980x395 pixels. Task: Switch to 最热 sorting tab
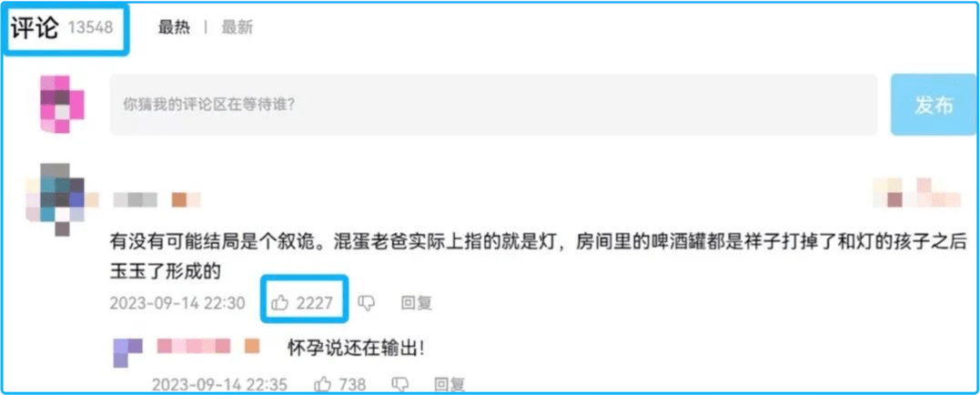[174, 27]
